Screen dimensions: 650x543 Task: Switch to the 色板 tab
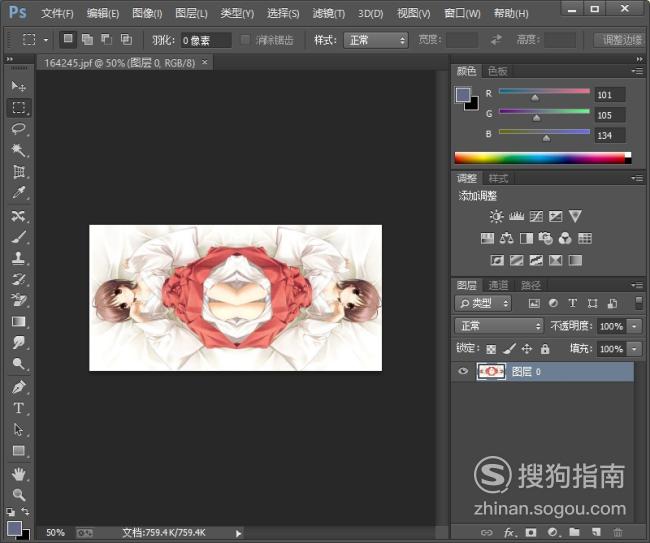point(497,71)
